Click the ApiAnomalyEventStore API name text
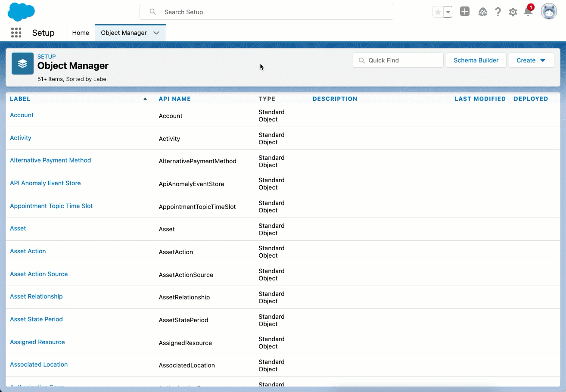This screenshot has height=392, width=566. click(192, 184)
